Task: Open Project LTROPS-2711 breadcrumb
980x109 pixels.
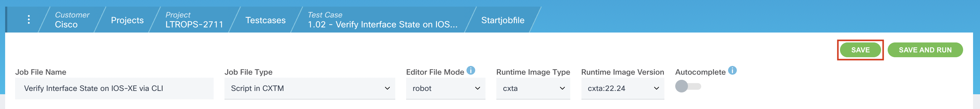Action: (x=194, y=20)
